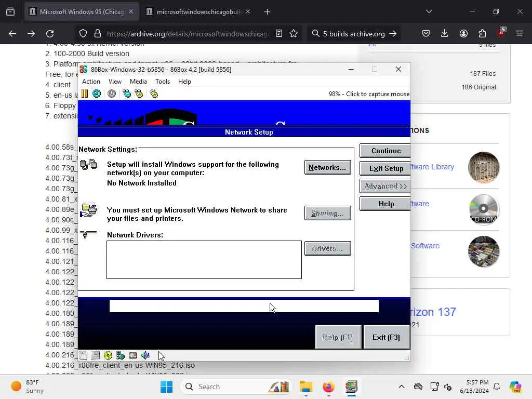
Task: Go back in Firefox
Action: (x=12, y=34)
